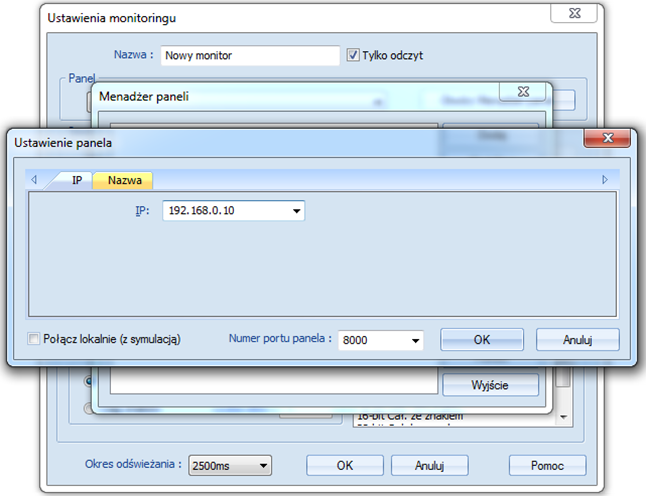Click Anuluj in Ustawienia monitoringu
Screen dimensions: 646x496
tap(430, 466)
